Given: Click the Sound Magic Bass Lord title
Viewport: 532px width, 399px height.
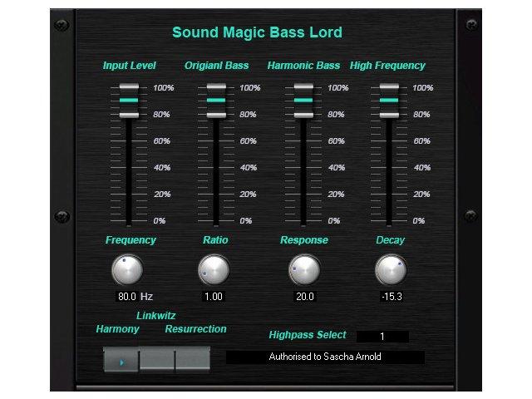Looking at the screenshot, I should [257, 32].
